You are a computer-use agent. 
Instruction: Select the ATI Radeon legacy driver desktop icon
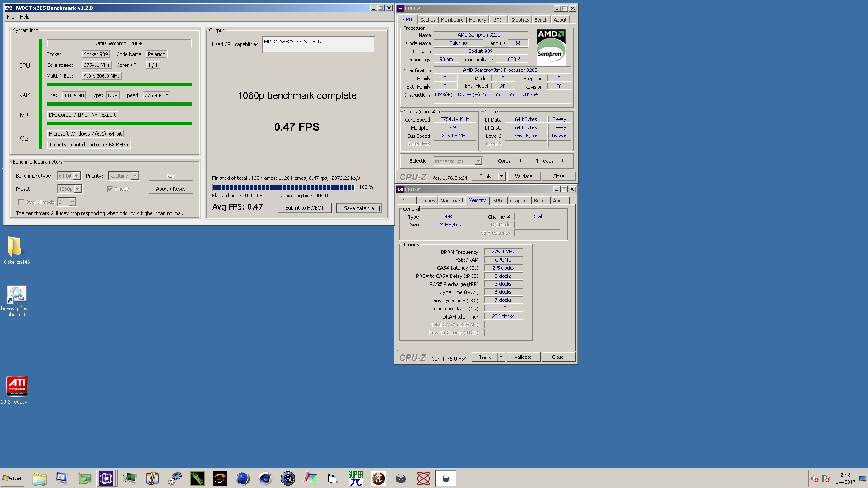(x=17, y=390)
